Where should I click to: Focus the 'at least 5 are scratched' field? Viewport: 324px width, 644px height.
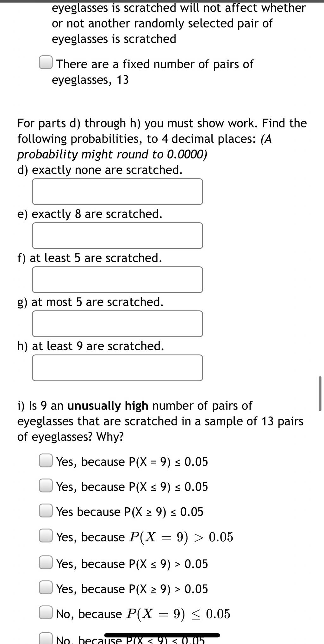[x=117, y=280]
